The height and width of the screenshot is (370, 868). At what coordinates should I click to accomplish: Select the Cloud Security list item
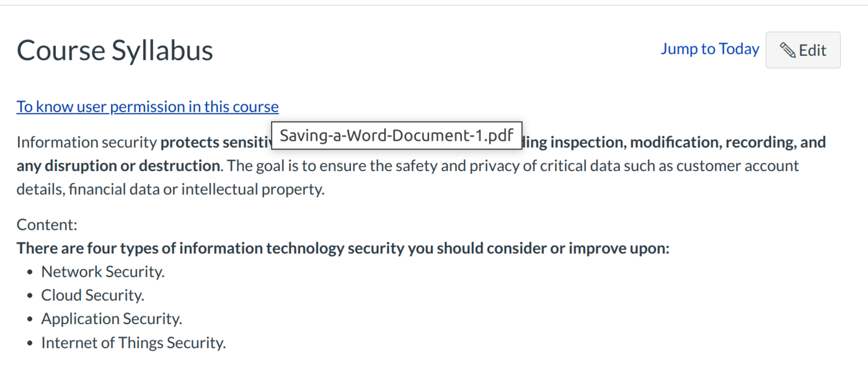92,295
